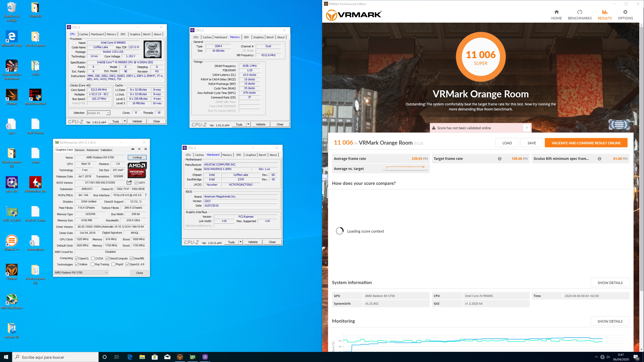Expand the AMD Radeon RX 5700 GPU dropdown

coord(81,273)
